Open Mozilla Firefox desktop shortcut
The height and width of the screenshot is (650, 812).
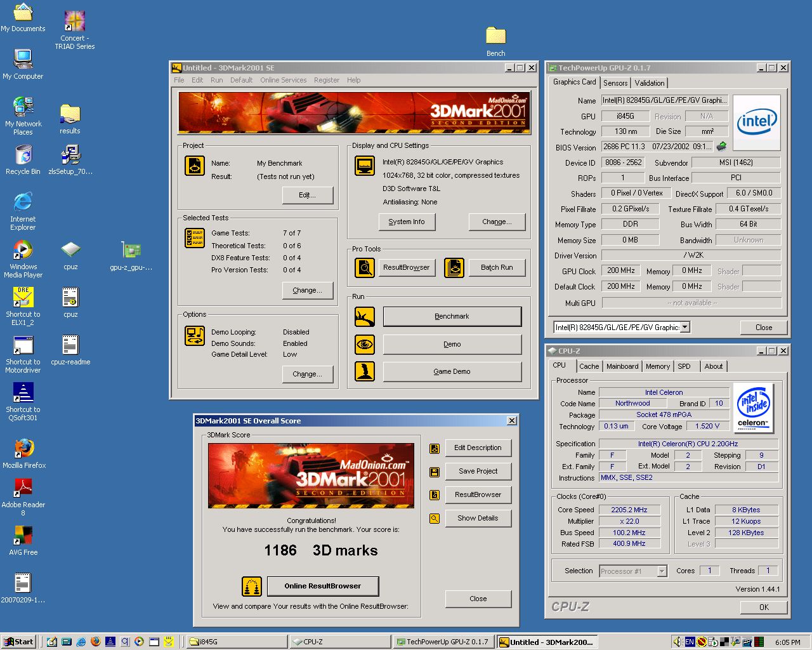click(x=24, y=448)
